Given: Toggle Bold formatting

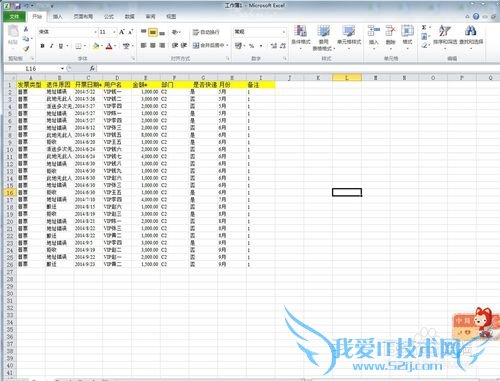Looking at the screenshot, I should click(42, 46).
